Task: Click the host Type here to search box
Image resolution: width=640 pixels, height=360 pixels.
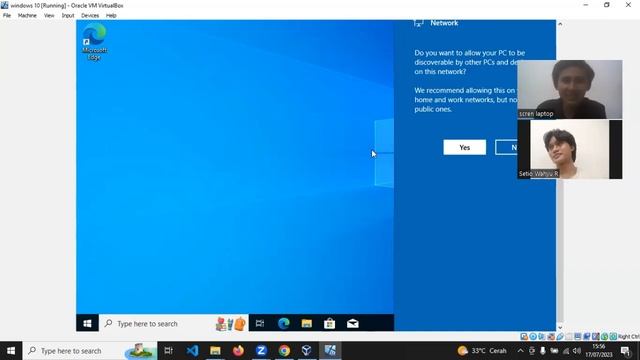Action: tap(90, 351)
